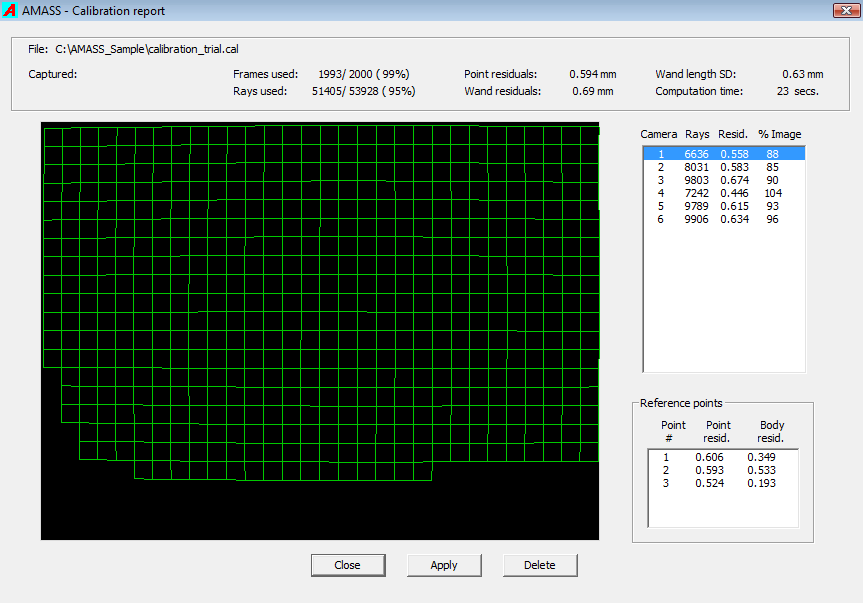This screenshot has height=603, width=863.
Task: Click the Resid. column header
Action: click(x=733, y=134)
